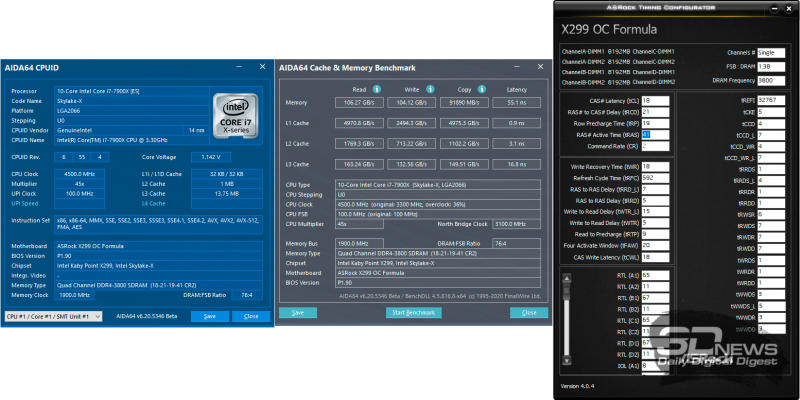Click the RAS# Active Time (tRAS) field
Image resolution: width=800 pixels, height=400 pixels.
pos(655,135)
